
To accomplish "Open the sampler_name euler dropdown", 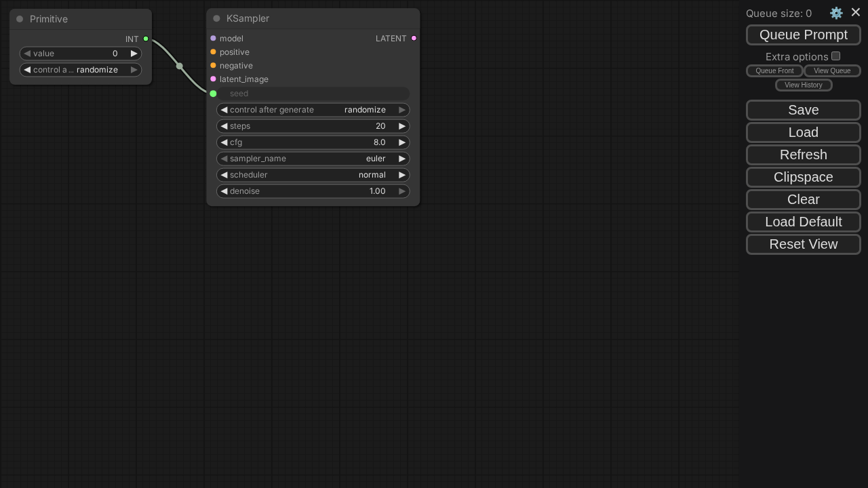I will [313, 159].
